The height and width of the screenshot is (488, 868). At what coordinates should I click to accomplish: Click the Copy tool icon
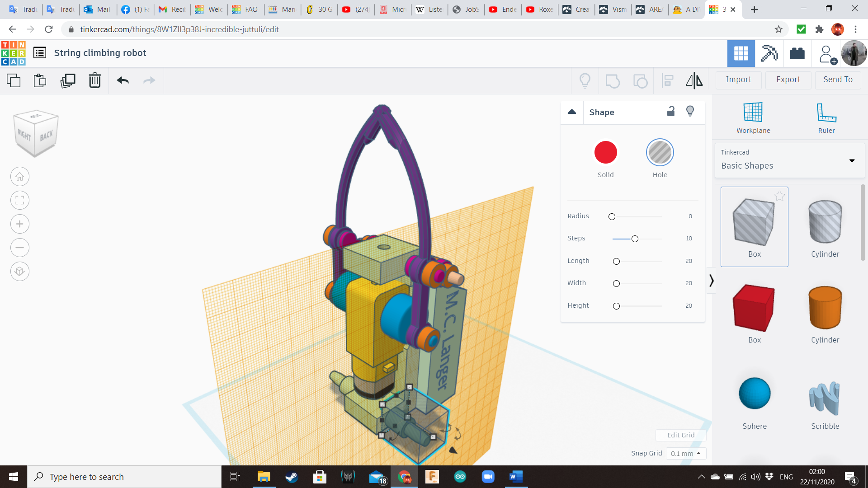(14, 80)
